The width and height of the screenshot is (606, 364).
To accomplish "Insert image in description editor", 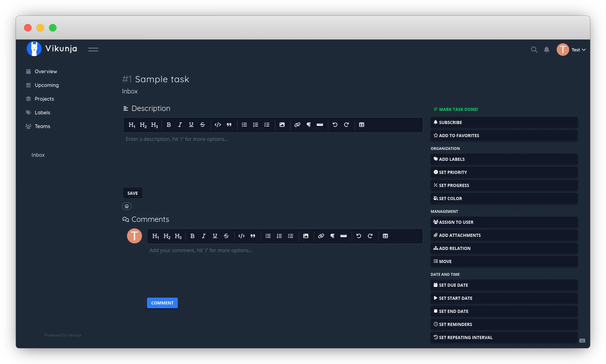I will [282, 125].
